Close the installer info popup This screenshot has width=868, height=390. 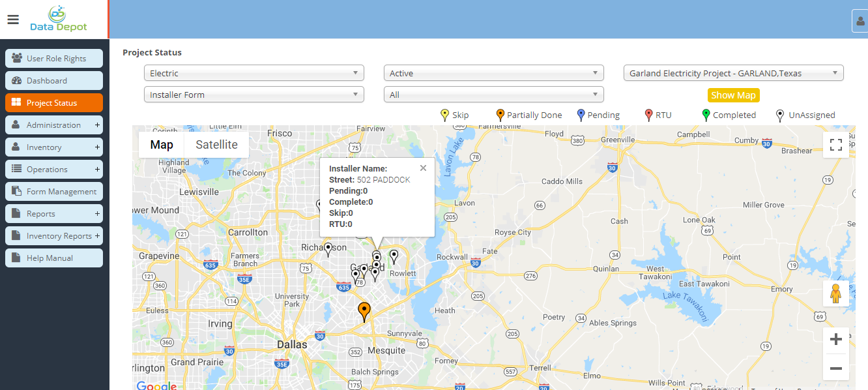click(x=423, y=168)
